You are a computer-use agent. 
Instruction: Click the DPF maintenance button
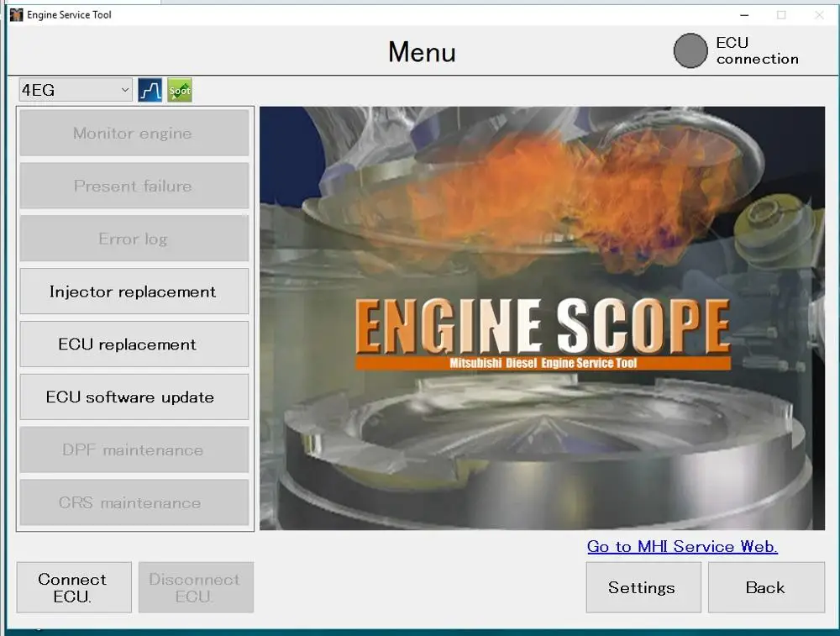134,449
